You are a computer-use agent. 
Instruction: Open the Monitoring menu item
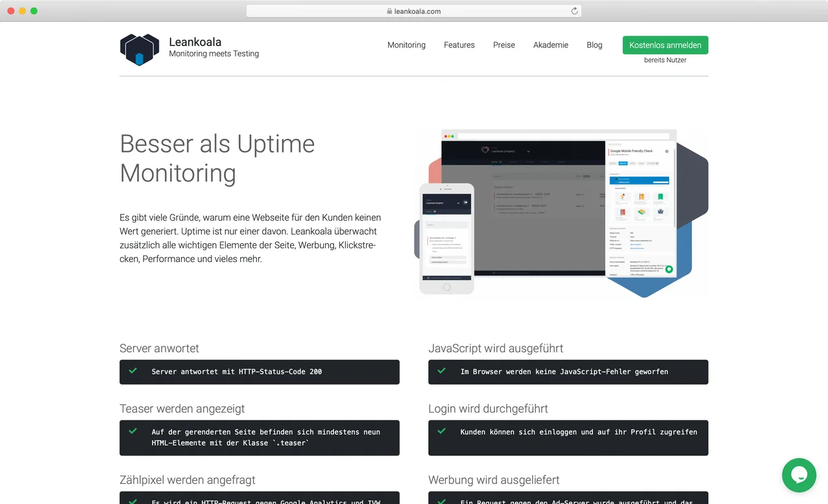406,45
